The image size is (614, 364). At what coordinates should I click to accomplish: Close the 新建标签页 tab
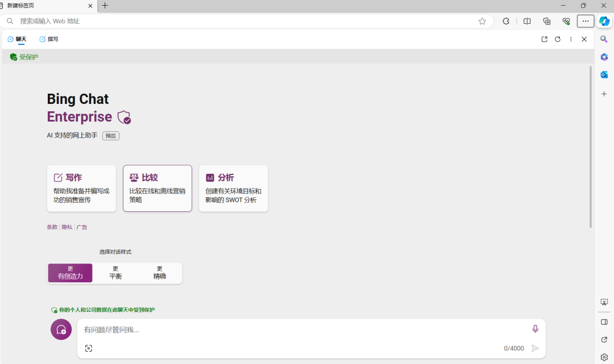(90, 6)
